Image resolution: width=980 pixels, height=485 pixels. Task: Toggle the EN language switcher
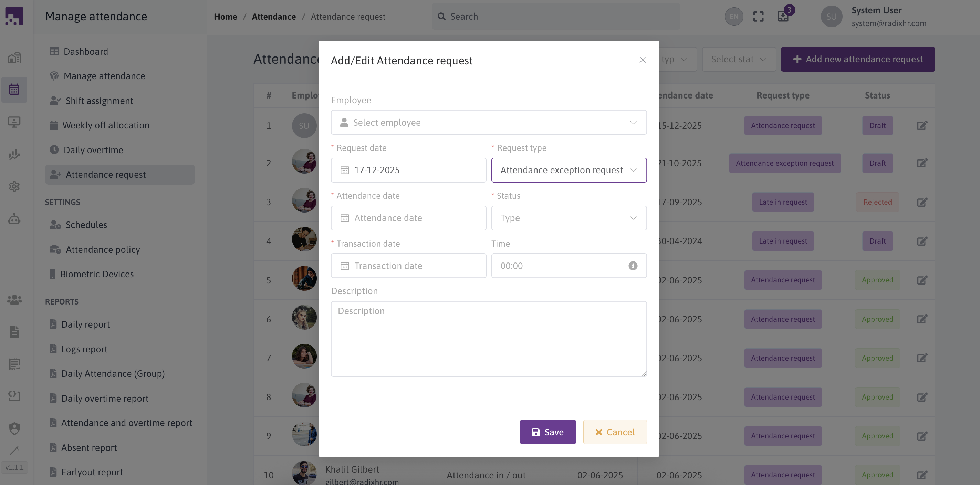(733, 17)
